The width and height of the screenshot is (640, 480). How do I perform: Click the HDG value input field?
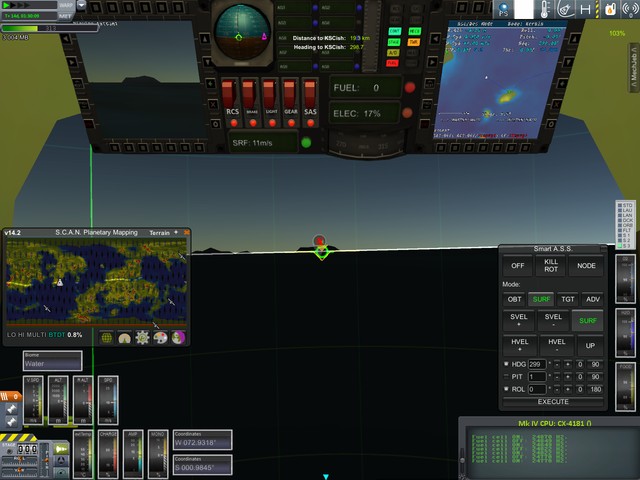coord(537,364)
